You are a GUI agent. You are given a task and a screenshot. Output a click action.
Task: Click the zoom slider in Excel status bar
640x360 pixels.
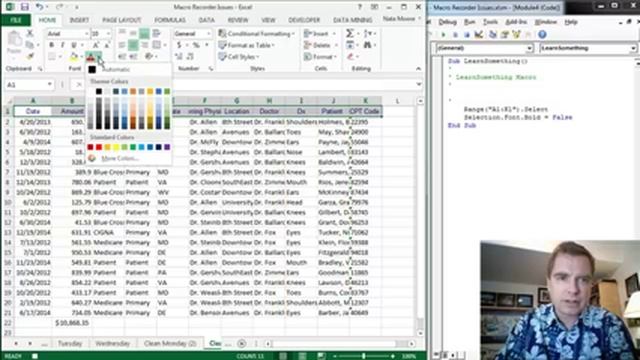coord(363,356)
